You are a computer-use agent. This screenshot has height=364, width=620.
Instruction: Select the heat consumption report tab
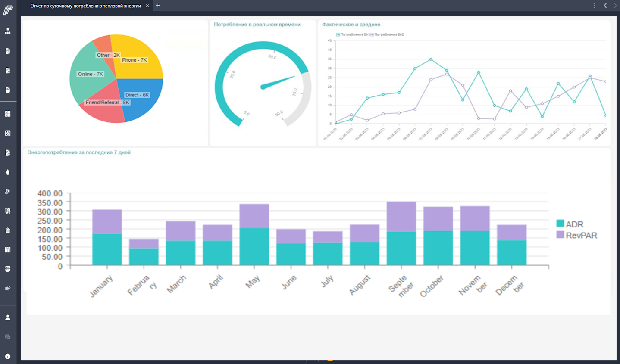pos(85,6)
